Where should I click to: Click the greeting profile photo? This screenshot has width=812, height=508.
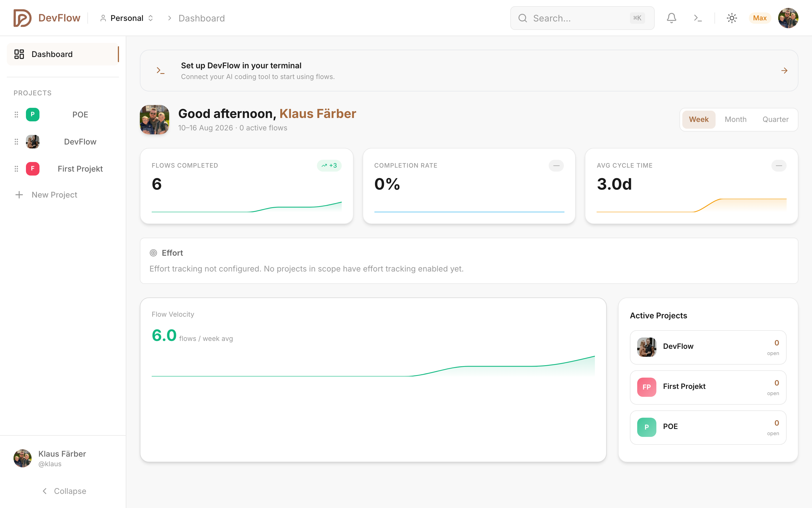coord(154,120)
